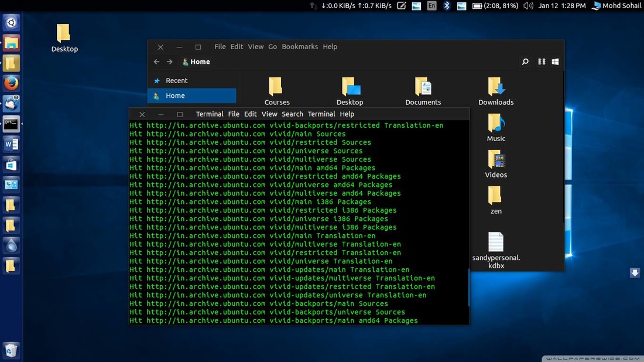
Task: Open the Bookmarks menu
Action: click(x=300, y=46)
